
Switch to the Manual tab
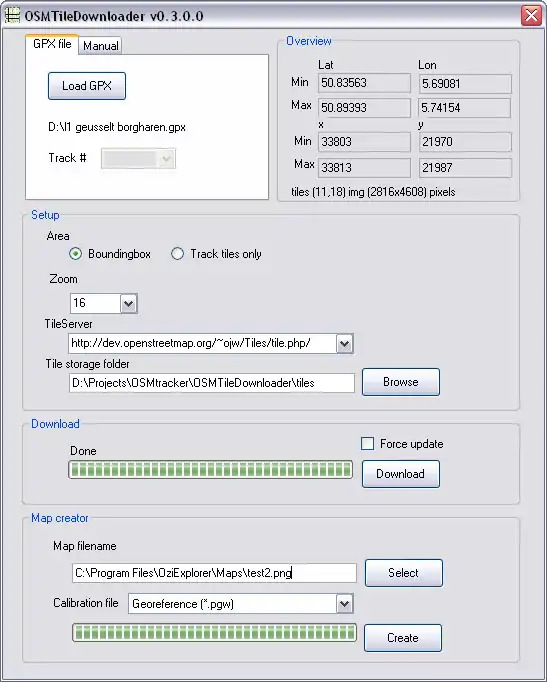click(x=100, y=46)
